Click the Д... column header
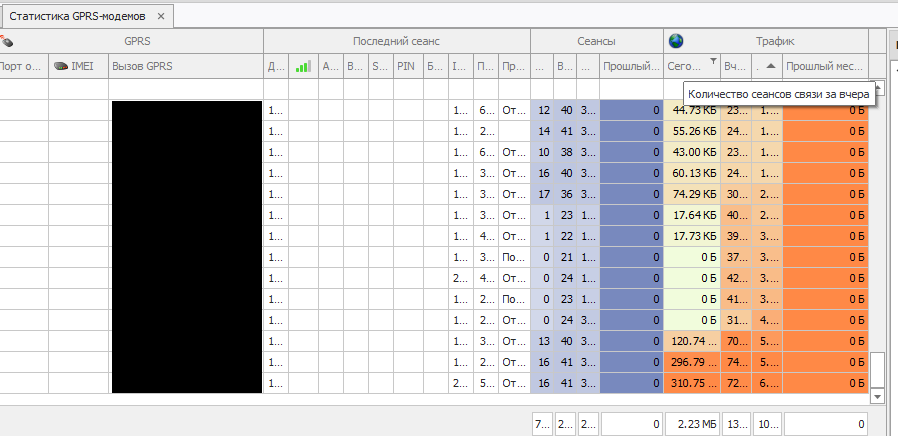This screenshot has height=436, width=898. tap(276, 66)
